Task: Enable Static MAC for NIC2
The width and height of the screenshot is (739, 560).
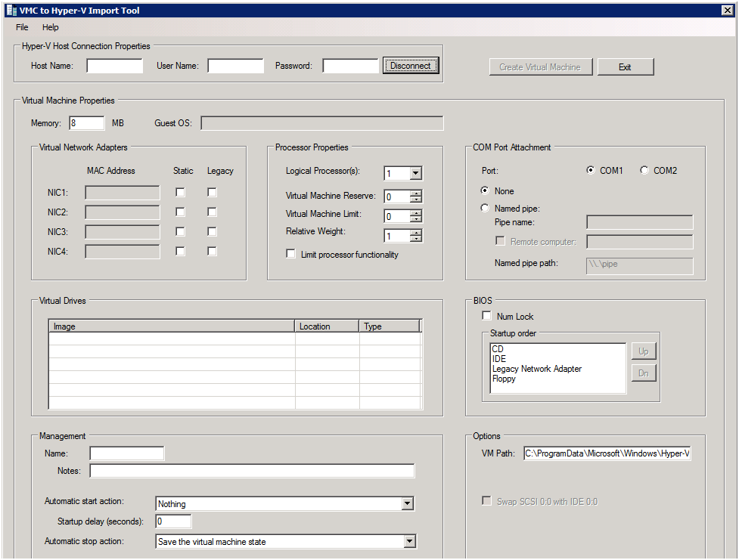Action: pos(180,212)
